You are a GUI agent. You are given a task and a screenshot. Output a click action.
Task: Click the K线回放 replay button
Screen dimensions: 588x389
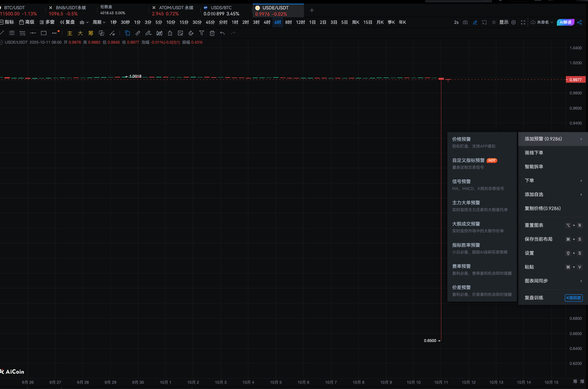click(x=573, y=298)
